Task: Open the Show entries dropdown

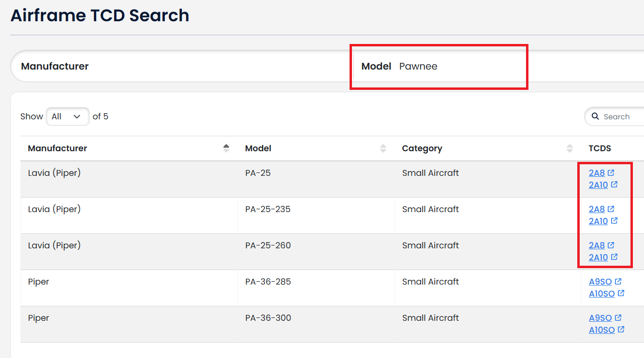Action: coord(67,116)
